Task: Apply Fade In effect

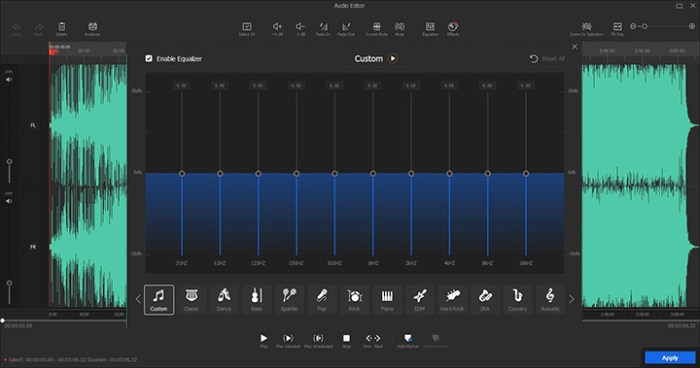Action: click(323, 27)
